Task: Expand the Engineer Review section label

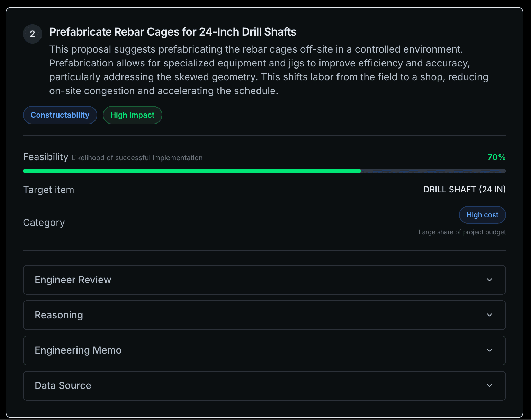Action: [73, 280]
